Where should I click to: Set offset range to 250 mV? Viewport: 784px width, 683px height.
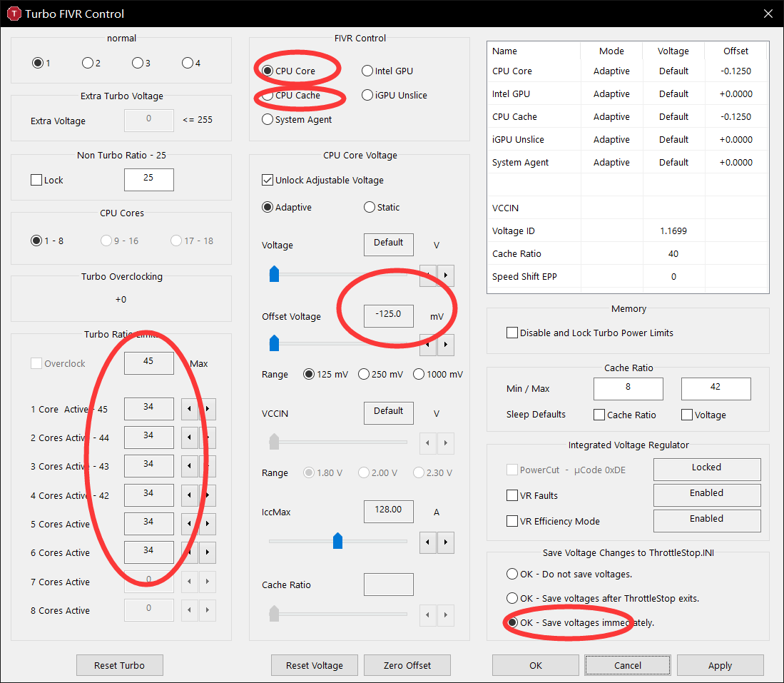click(380, 374)
